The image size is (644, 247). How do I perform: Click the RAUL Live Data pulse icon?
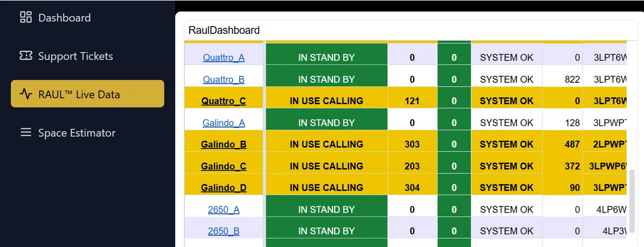click(x=26, y=94)
